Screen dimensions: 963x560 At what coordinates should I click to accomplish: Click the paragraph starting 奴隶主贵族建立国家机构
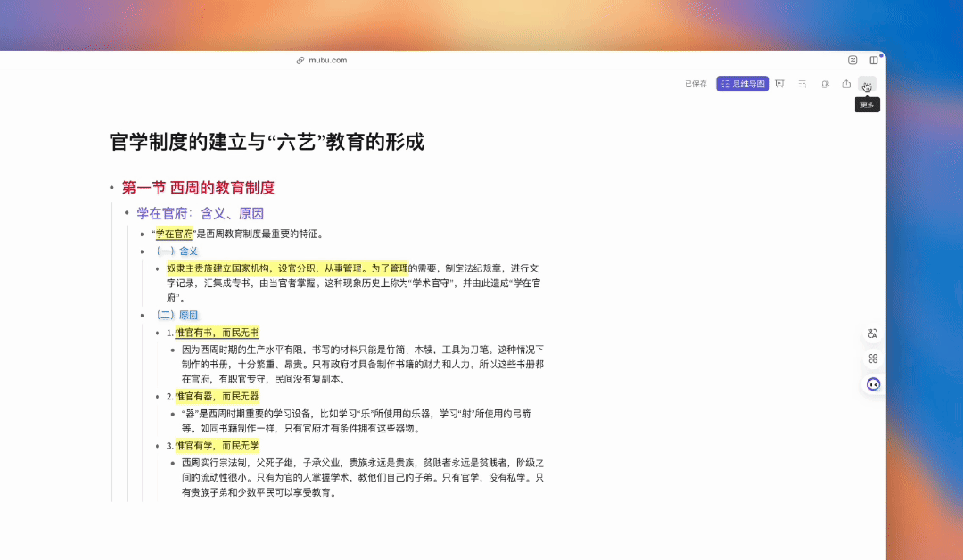(x=354, y=283)
